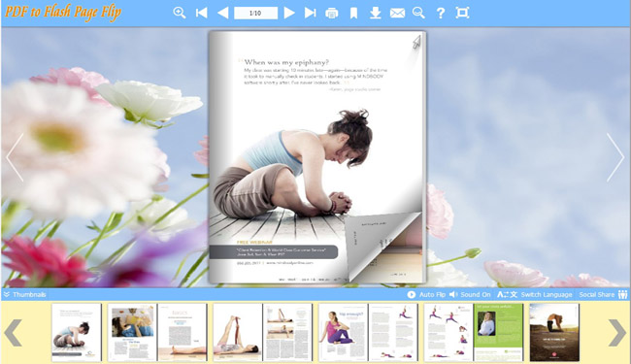
Task: Open the bookmark panel
Action: click(x=353, y=14)
